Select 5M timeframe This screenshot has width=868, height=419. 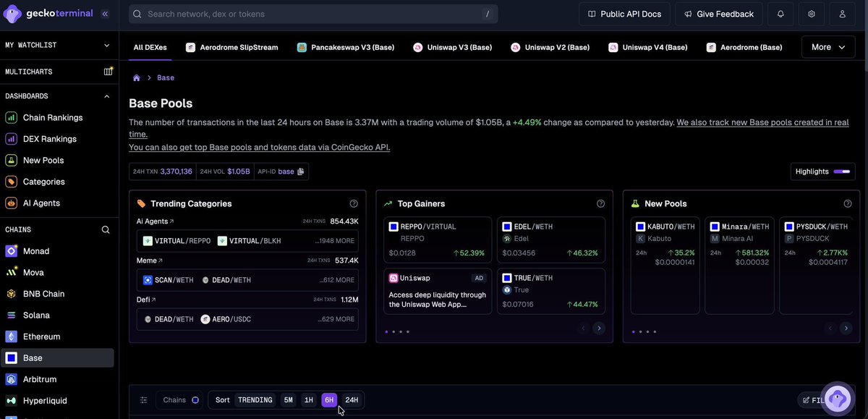tap(288, 400)
